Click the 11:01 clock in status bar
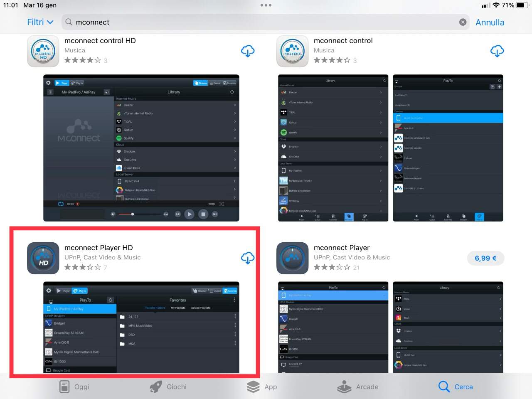532x399 pixels. pos(11,5)
